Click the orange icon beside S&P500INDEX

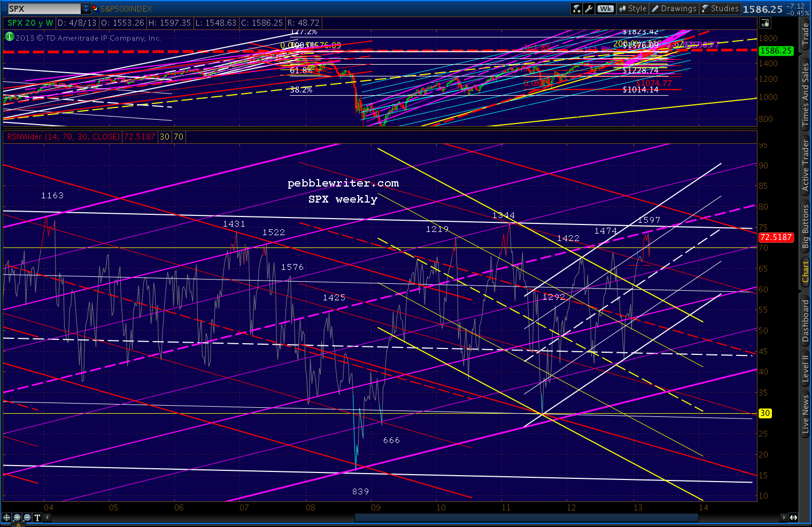(x=95, y=9)
